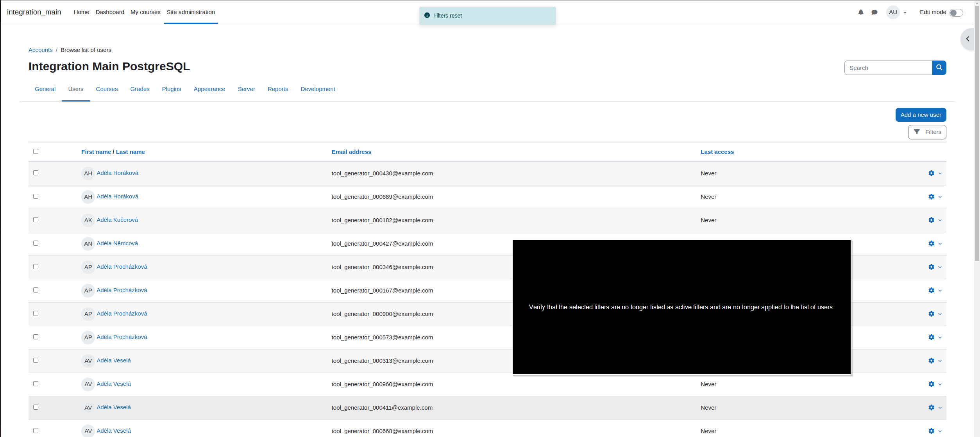Open gear menu for tool_generator_000182 row

tap(931, 220)
